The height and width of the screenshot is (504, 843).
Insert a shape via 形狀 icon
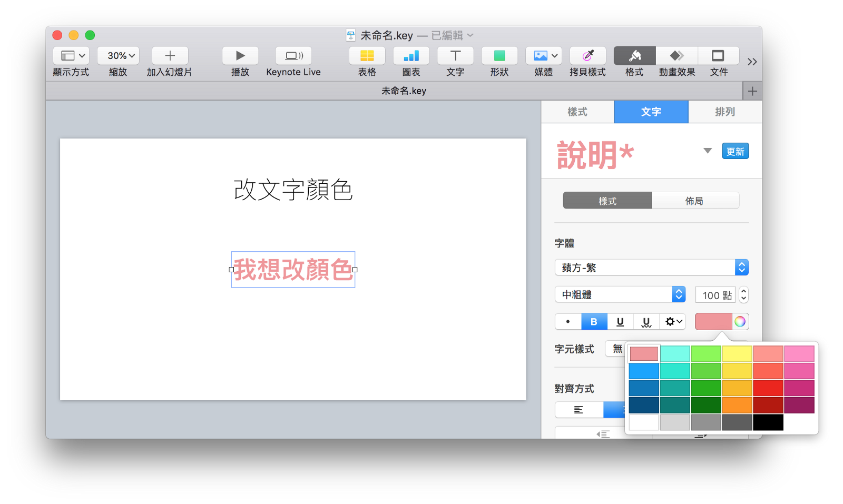498,56
